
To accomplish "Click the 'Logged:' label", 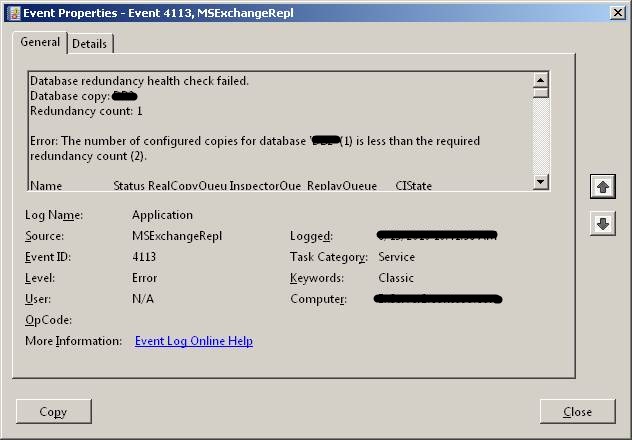I will (x=312, y=236).
